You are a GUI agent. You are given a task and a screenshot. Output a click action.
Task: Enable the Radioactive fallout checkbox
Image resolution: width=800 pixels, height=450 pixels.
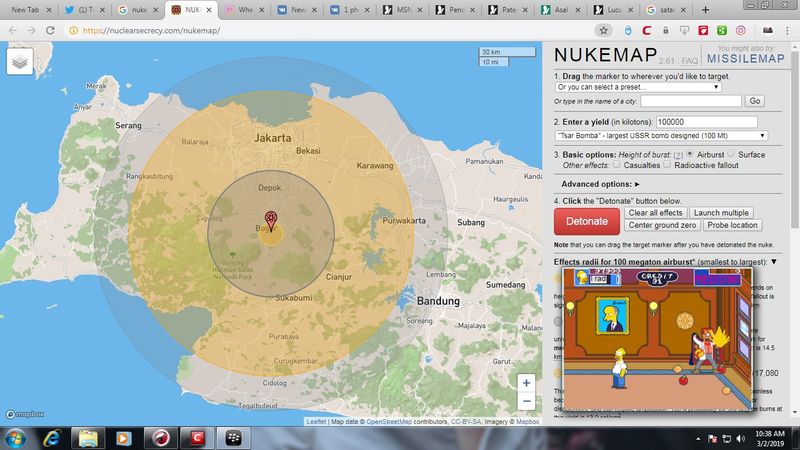(x=667, y=164)
